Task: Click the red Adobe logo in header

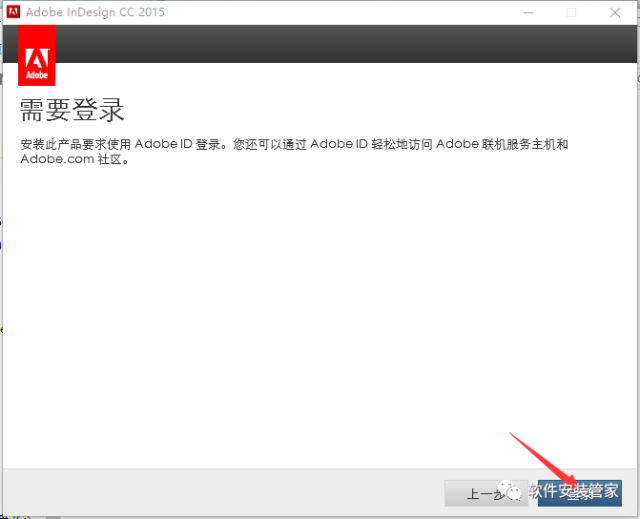Action: (x=36, y=56)
